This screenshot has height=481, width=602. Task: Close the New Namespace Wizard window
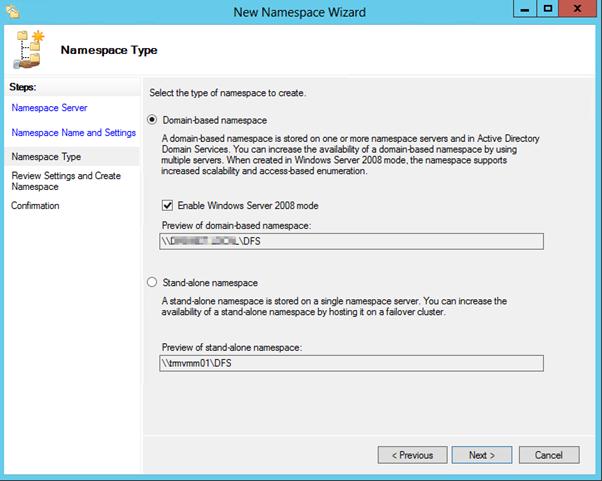click(x=579, y=9)
